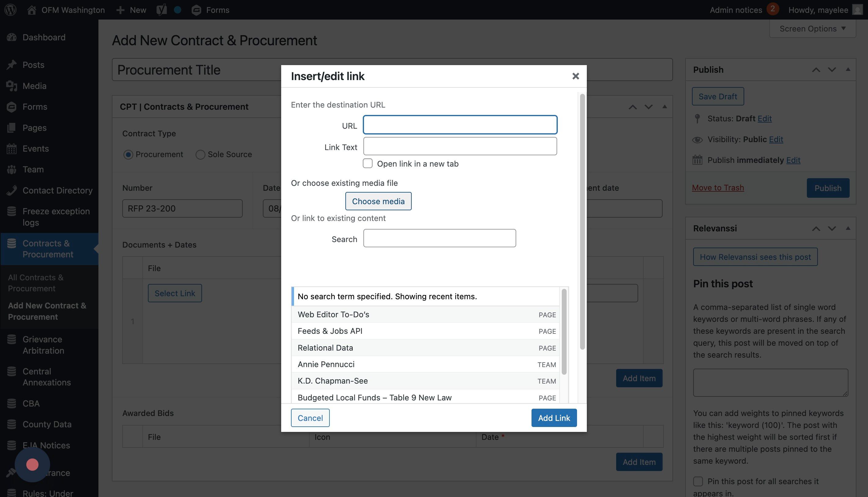Click the search results list scrollbar
The image size is (868, 497).
click(564, 332)
